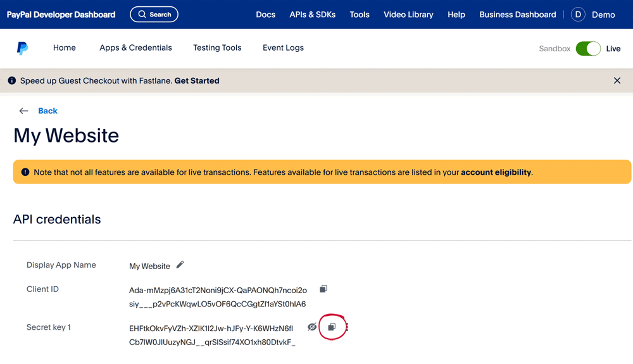Open Secret key 1 more options menu
The height and width of the screenshot is (364, 633).
tap(347, 327)
